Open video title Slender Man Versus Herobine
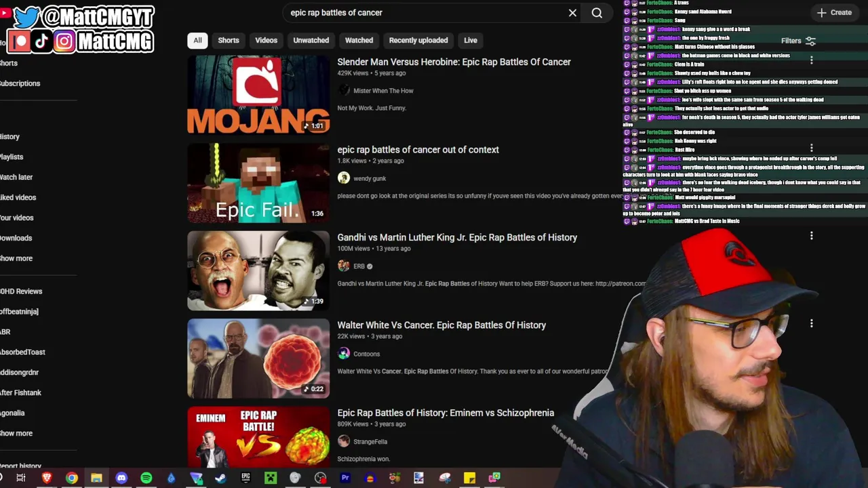The height and width of the screenshot is (488, 868). tap(454, 62)
